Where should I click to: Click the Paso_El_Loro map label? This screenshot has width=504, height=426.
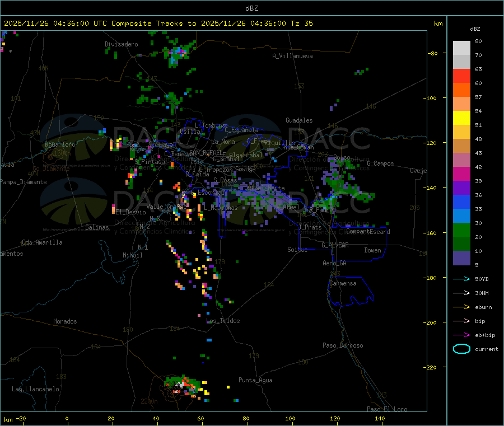[x=387, y=409]
